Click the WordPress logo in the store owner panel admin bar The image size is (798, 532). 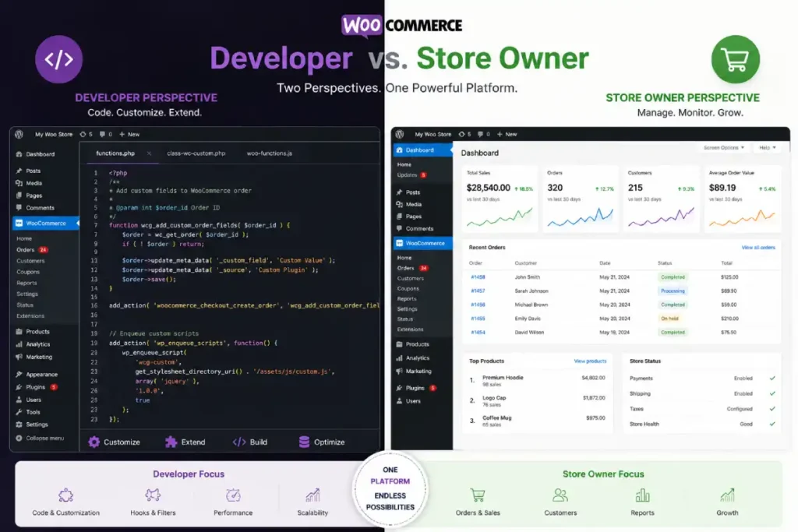coord(400,134)
